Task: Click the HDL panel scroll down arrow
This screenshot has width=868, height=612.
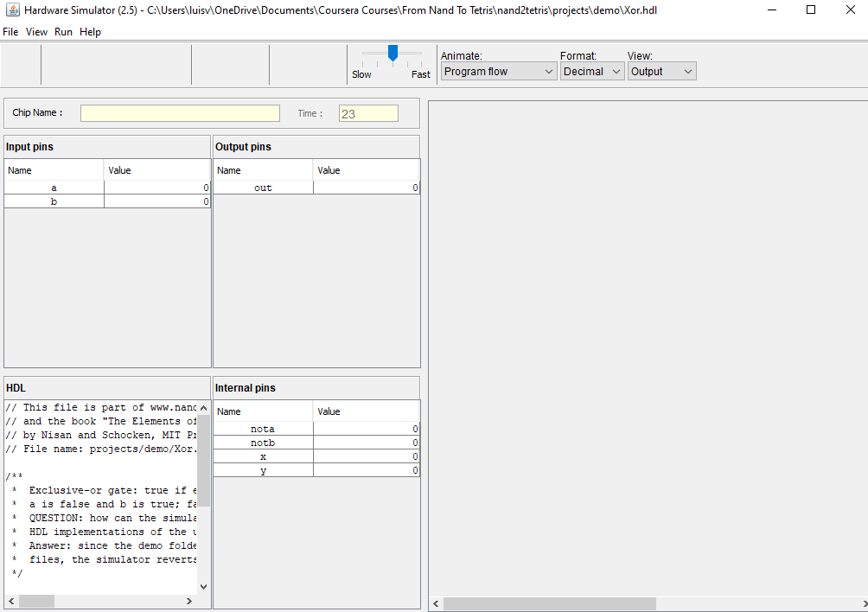Action: point(204,586)
